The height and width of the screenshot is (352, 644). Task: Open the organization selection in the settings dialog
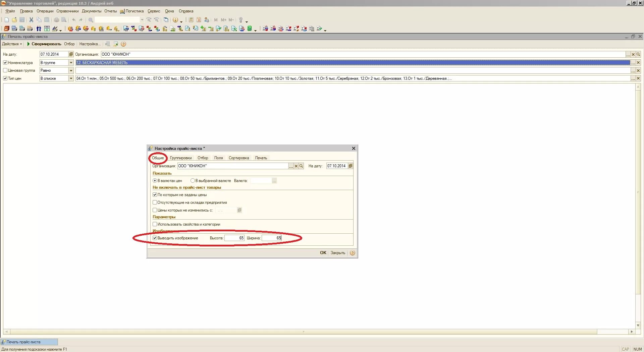[291, 166]
